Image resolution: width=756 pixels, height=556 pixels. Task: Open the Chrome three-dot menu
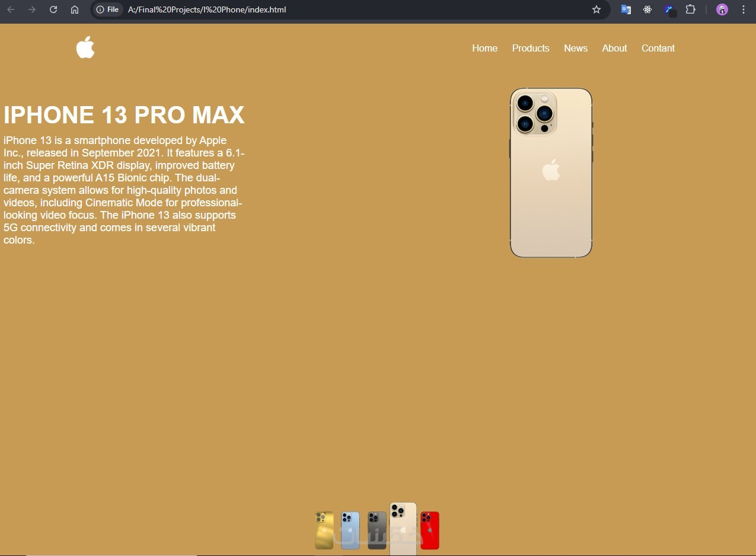[x=744, y=9]
